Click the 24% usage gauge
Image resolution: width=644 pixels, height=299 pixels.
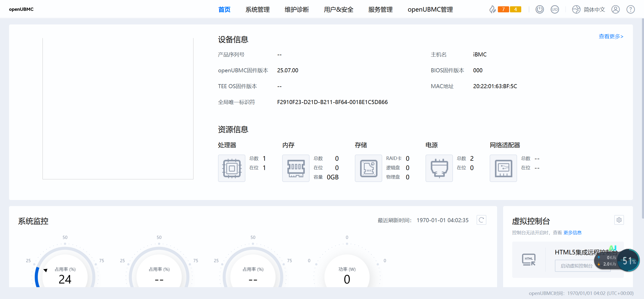coord(65,267)
